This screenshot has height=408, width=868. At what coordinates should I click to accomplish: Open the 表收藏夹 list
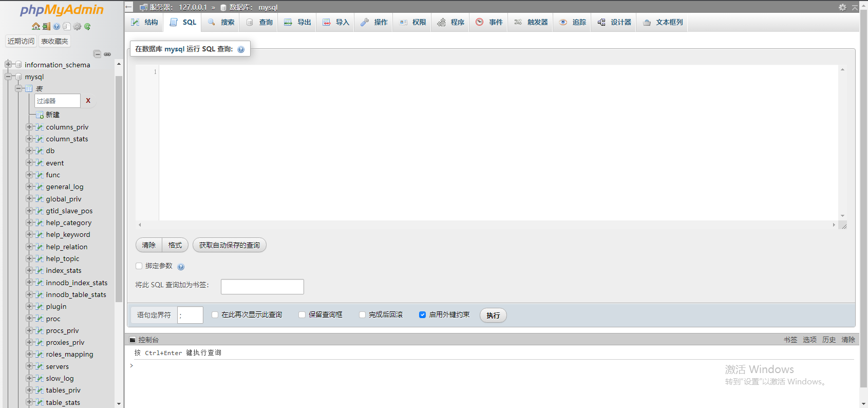54,41
